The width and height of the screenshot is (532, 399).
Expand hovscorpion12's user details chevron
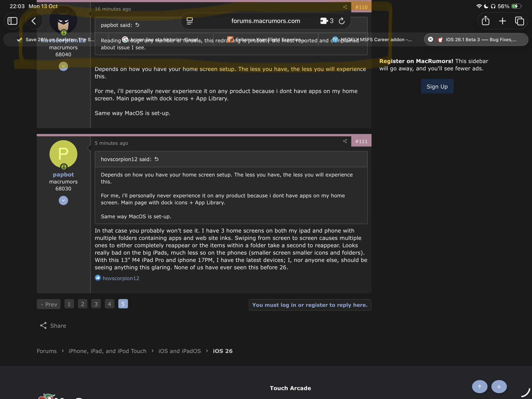tap(63, 66)
